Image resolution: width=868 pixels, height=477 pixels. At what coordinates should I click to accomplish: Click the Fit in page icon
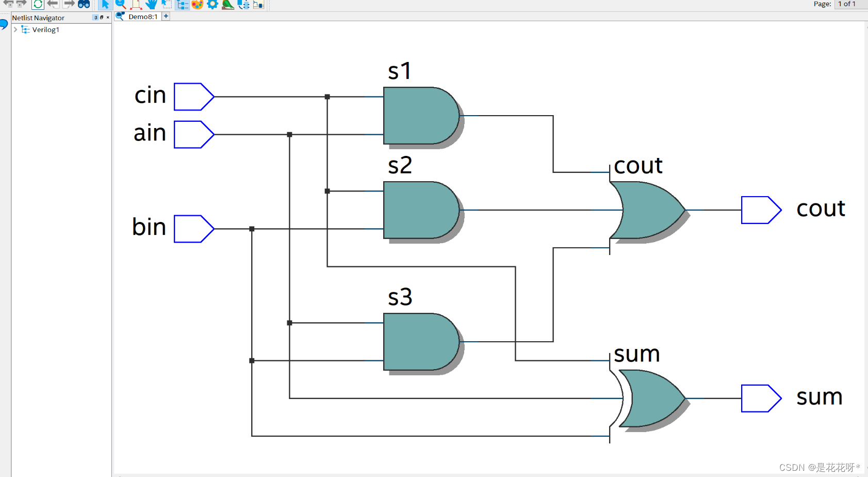click(136, 4)
